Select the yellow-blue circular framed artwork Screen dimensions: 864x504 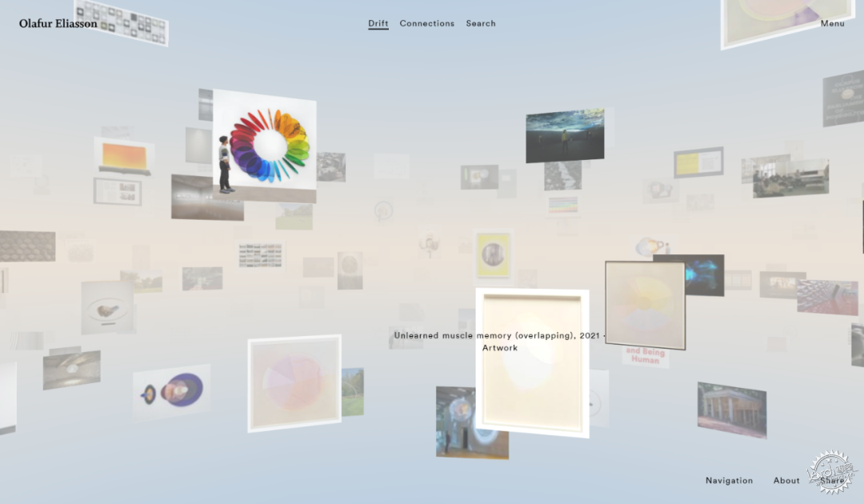(646, 305)
